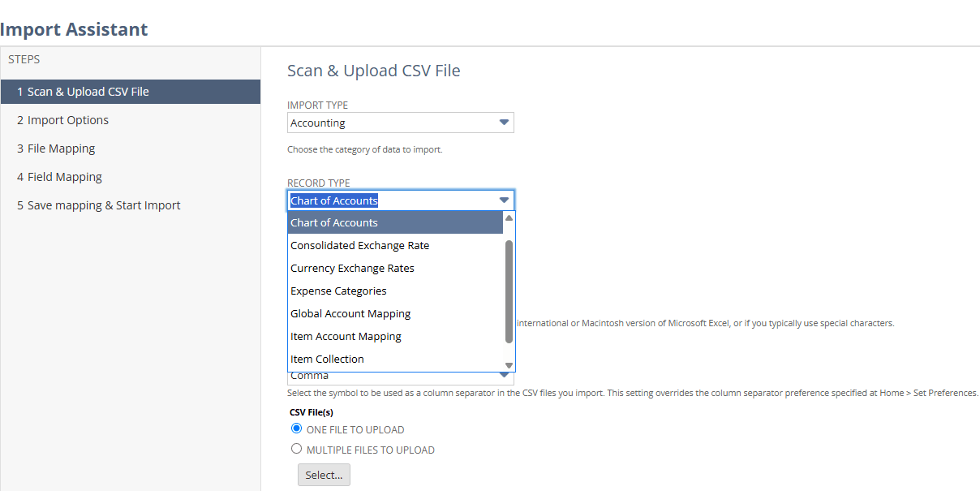The image size is (980, 491).
Task: Pick Expense Categories from the list
Action: pyautogui.click(x=396, y=291)
